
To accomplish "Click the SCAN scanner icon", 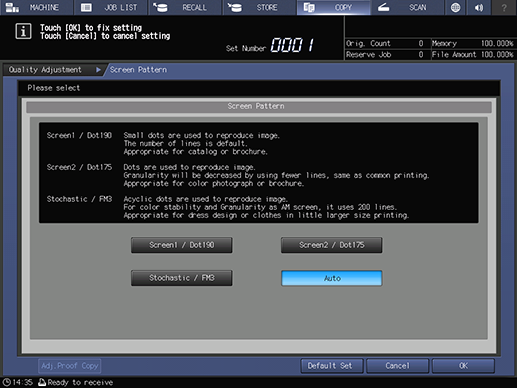I will click(383, 7).
